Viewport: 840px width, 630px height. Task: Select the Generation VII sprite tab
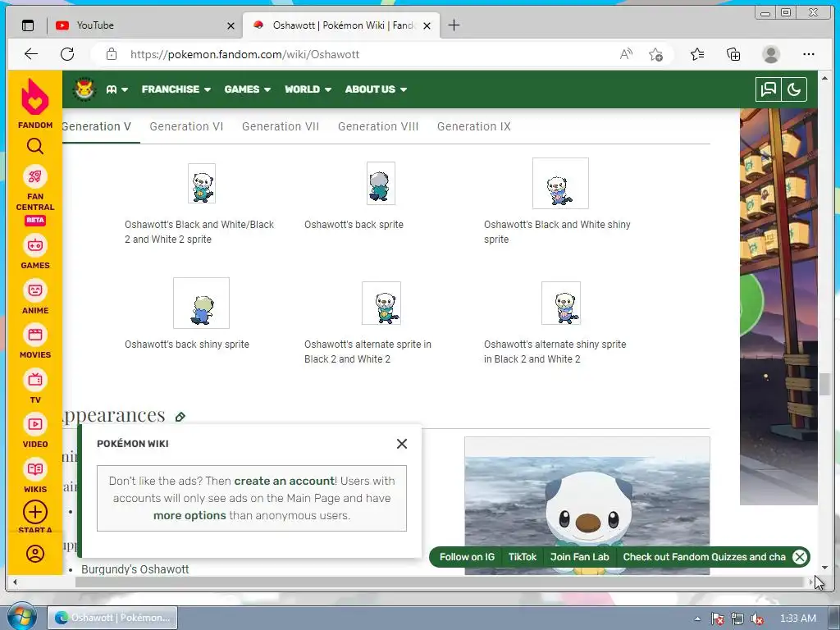pos(281,126)
